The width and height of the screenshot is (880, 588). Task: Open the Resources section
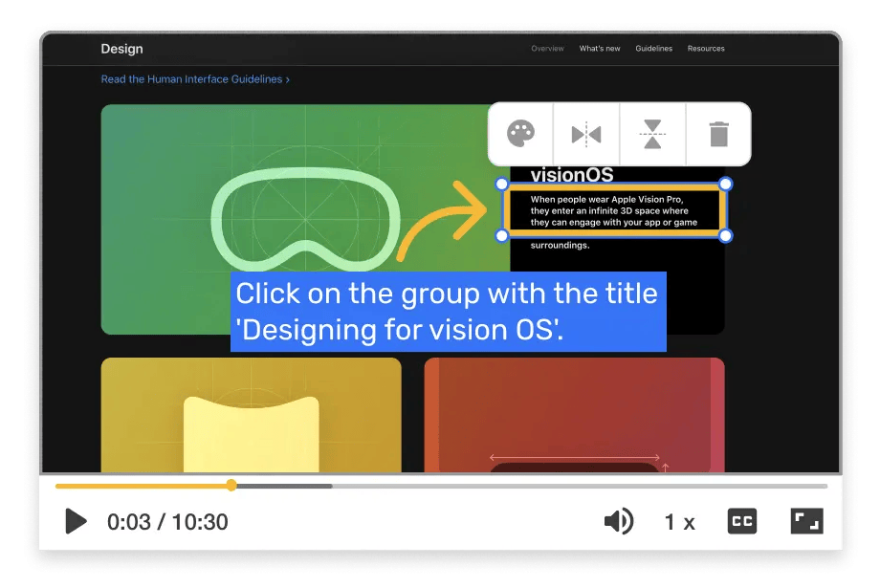706,48
